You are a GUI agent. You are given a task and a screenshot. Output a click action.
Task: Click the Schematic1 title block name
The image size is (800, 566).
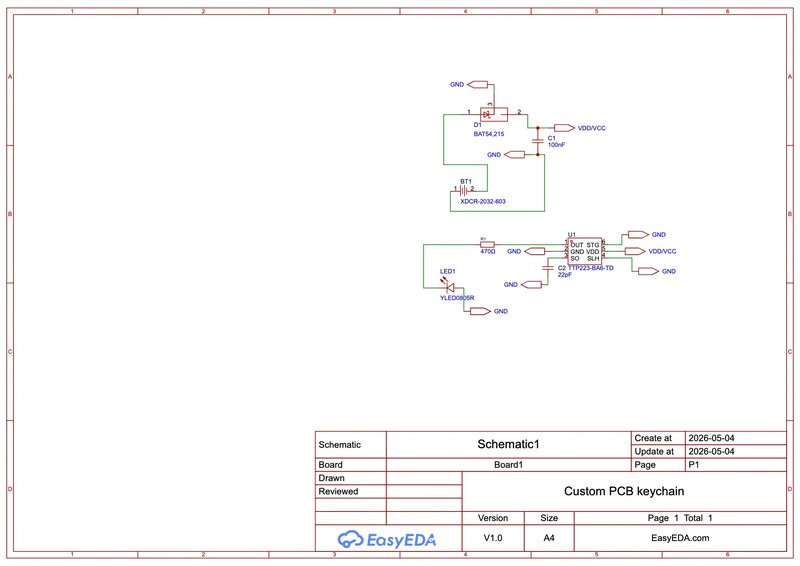(508, 444)
